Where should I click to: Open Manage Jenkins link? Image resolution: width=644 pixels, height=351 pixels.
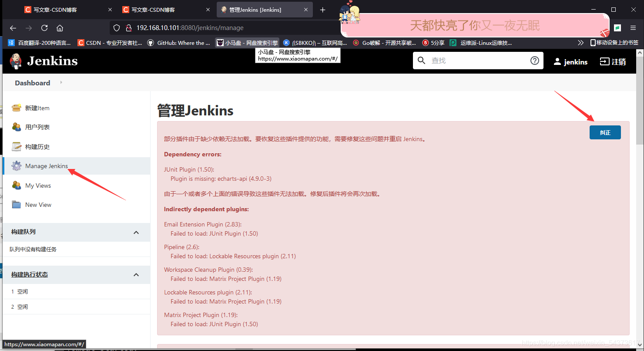click(x=47, y=166)
